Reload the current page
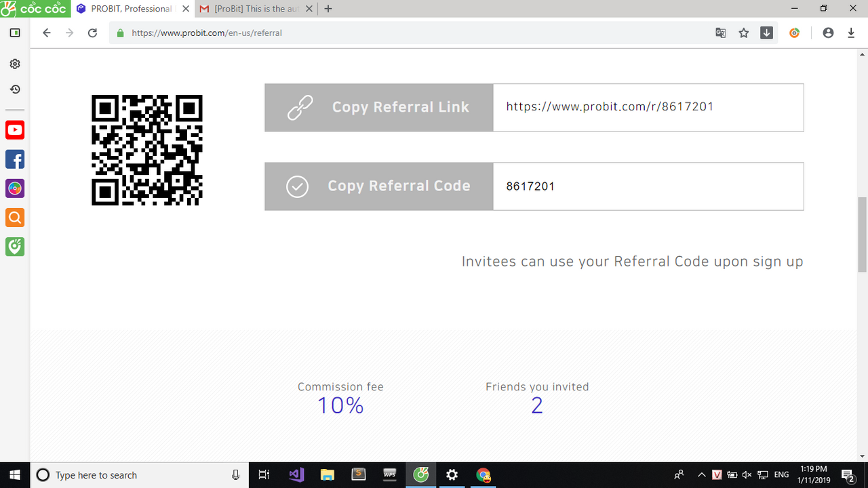Image resolution: width=868 pixels, height=488 pixels. pyautogui.click(x=93, y=33)
